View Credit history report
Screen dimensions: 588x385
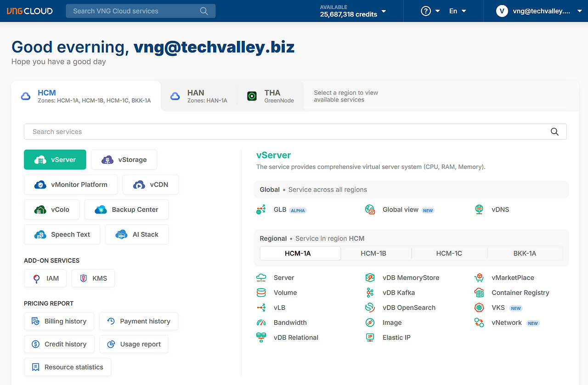point(59,344)
